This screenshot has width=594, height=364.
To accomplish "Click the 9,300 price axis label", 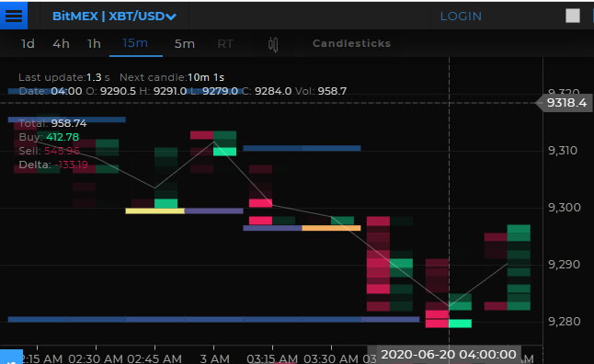I will 564,208.
